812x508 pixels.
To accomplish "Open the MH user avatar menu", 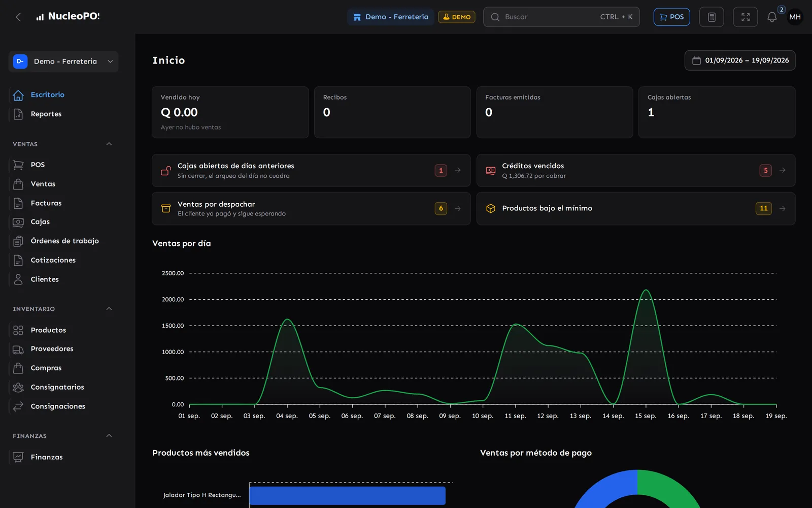I will click(795, 17).
